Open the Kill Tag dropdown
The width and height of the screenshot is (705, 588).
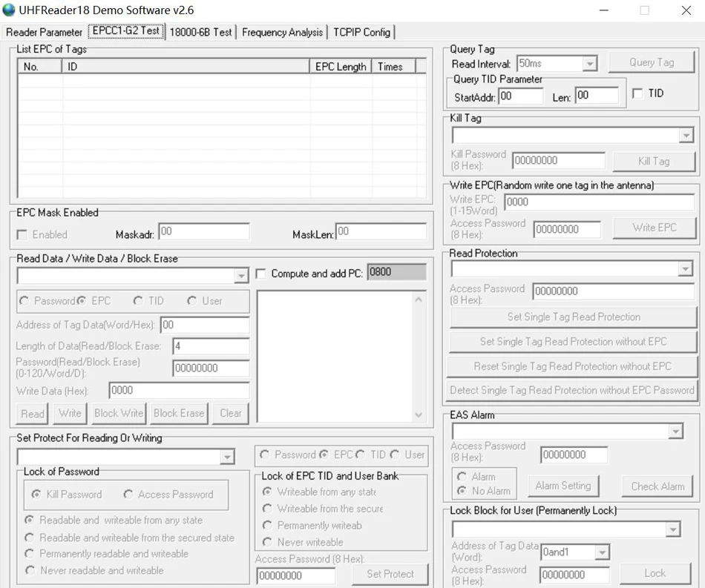pyautogui.click(x=686, y=135)
